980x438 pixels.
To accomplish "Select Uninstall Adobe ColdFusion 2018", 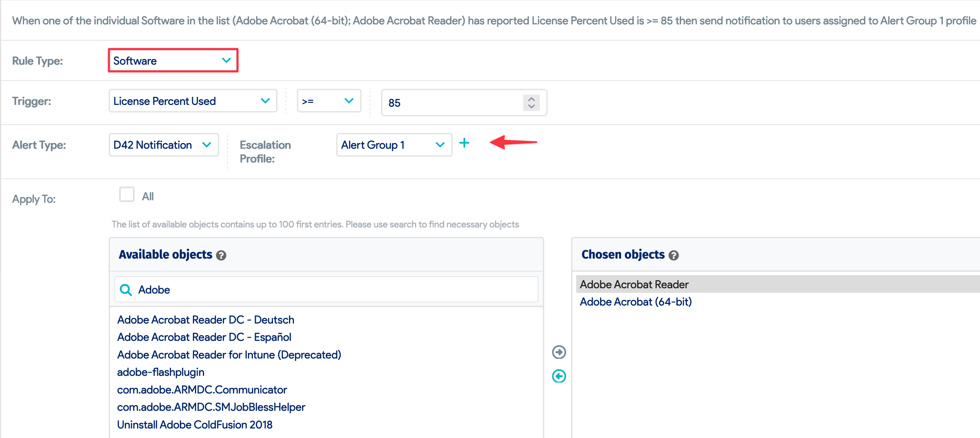I will click(194, 425).
